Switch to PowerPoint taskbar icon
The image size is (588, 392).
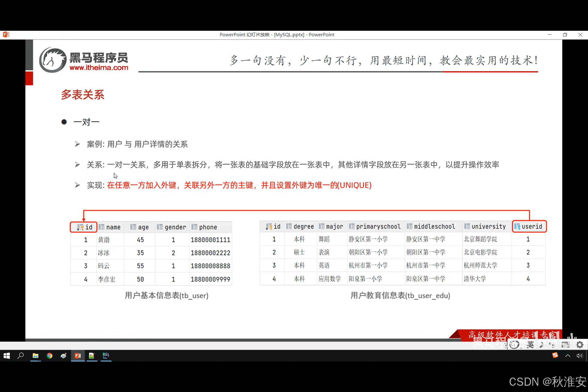click(x=78, y=356)
